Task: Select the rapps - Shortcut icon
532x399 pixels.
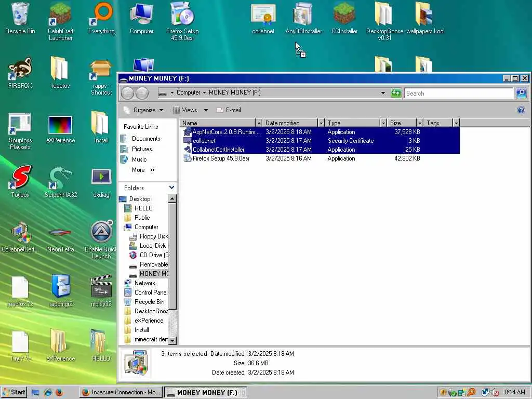Action: (x=101, y=76)
